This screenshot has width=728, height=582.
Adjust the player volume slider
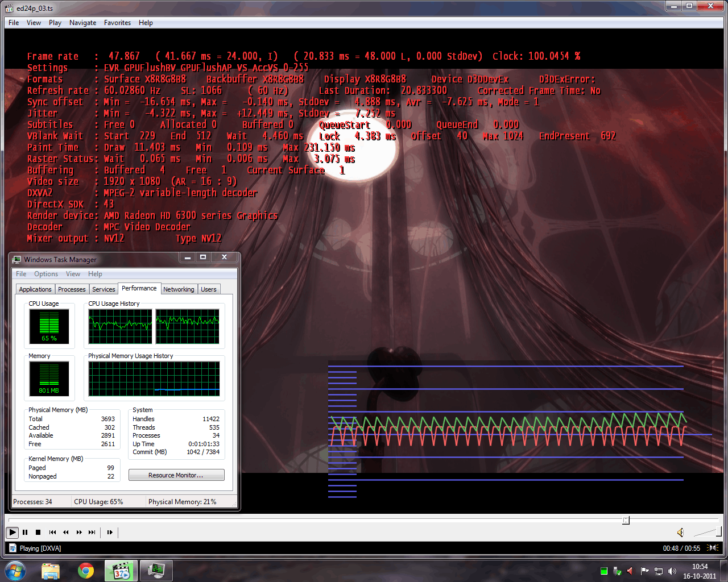707,532
